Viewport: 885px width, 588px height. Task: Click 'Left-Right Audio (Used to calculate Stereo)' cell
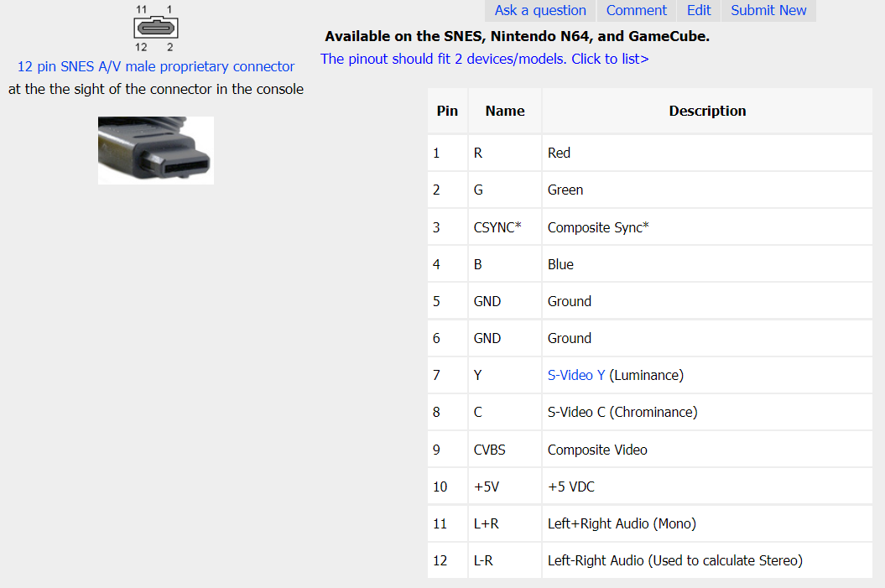click(707, 560)
